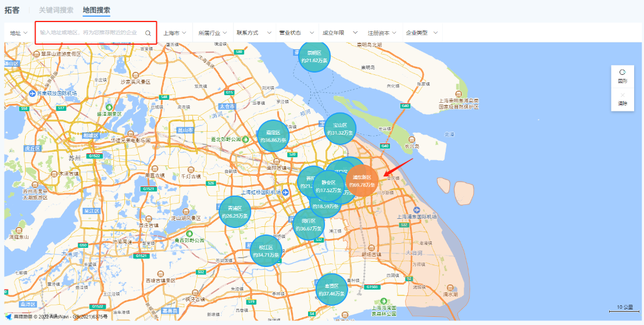644x325 pixels.
Task: Click the 相城区 district label
Action: [x=90, y=135]
